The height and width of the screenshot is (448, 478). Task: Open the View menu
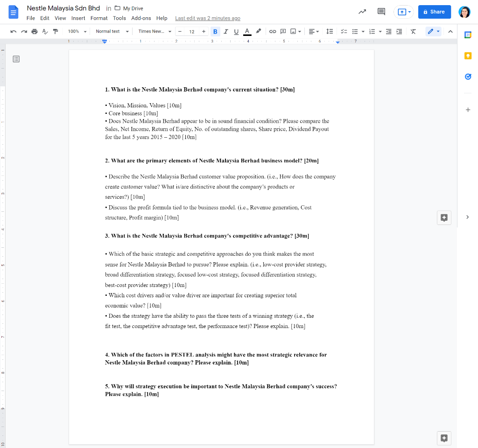pos(60,18)
